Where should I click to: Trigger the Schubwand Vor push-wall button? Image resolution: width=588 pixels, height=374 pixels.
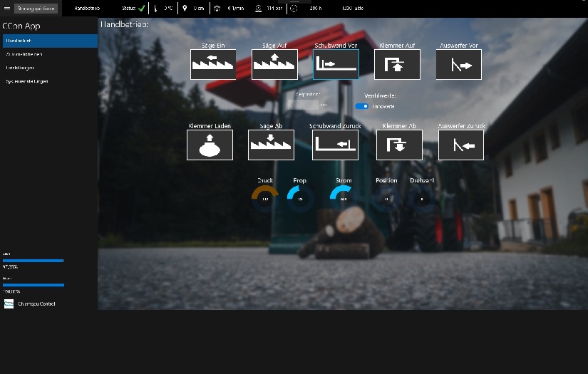pos(336,64)
